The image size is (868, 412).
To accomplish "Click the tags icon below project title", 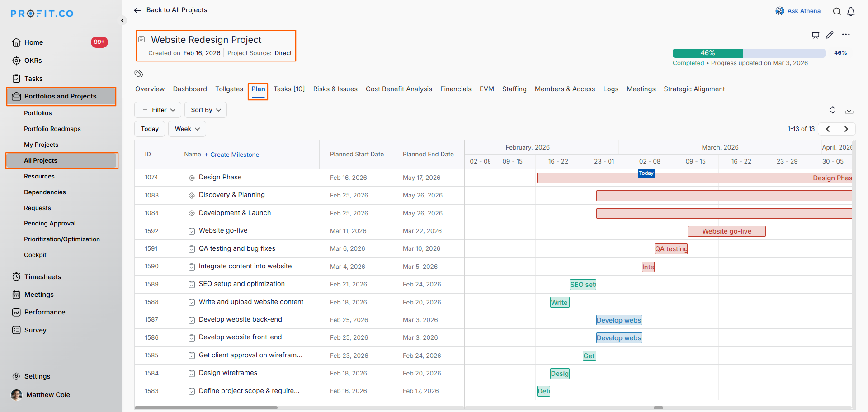I will pyautogui.click(x=139, y=74).
